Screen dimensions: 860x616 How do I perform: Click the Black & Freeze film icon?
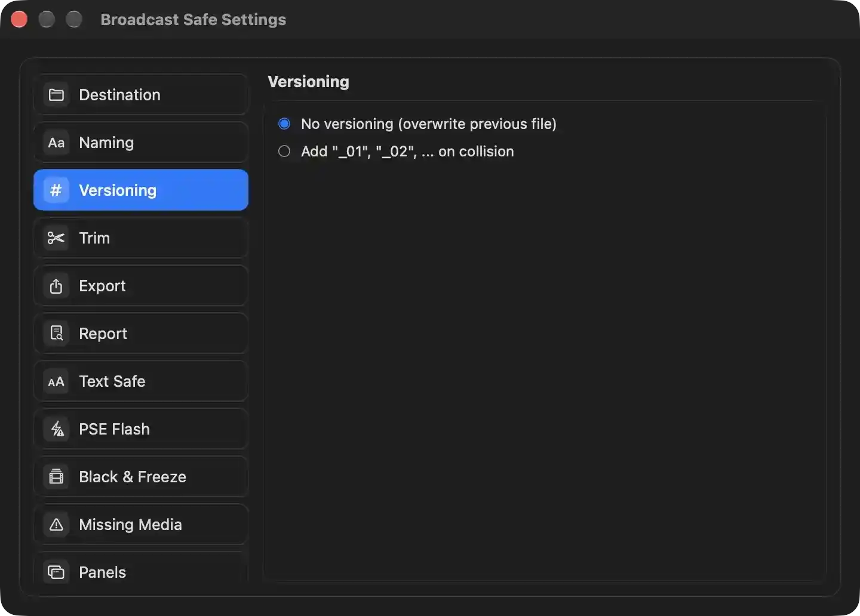[x=56, y=477]
